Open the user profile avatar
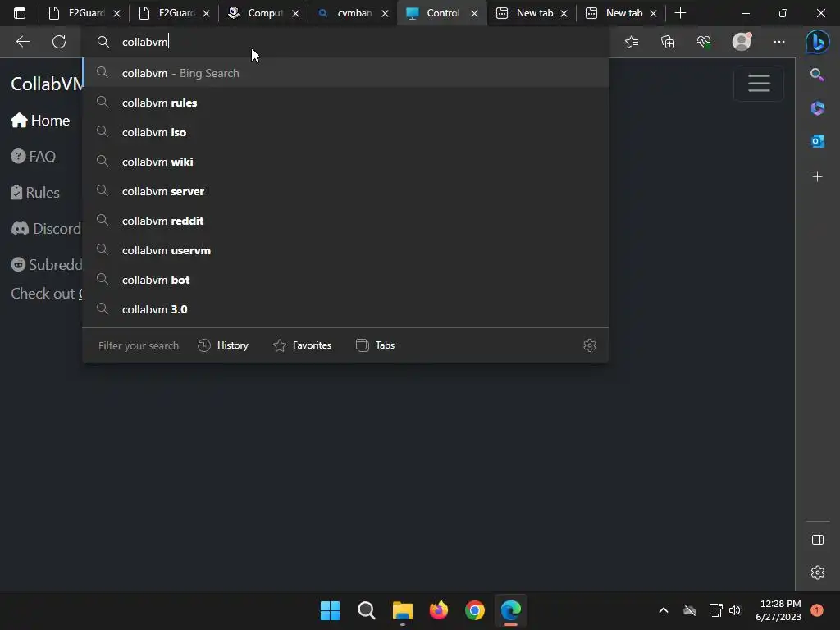 [x=742, y=42]
